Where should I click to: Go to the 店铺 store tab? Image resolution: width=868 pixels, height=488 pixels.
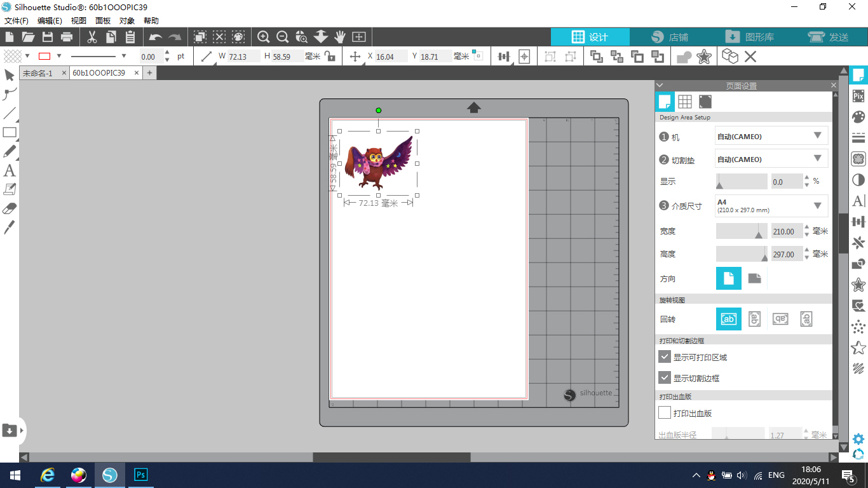point(669,37)
